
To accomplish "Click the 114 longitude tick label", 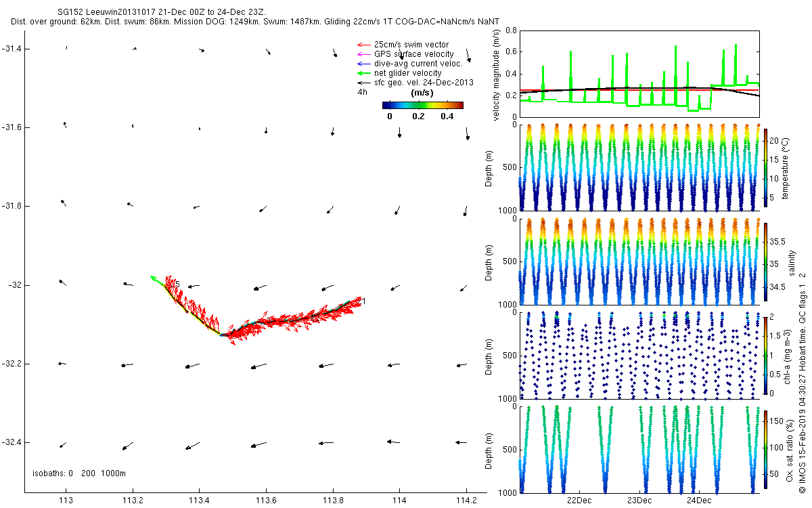I will pos(399,501).
